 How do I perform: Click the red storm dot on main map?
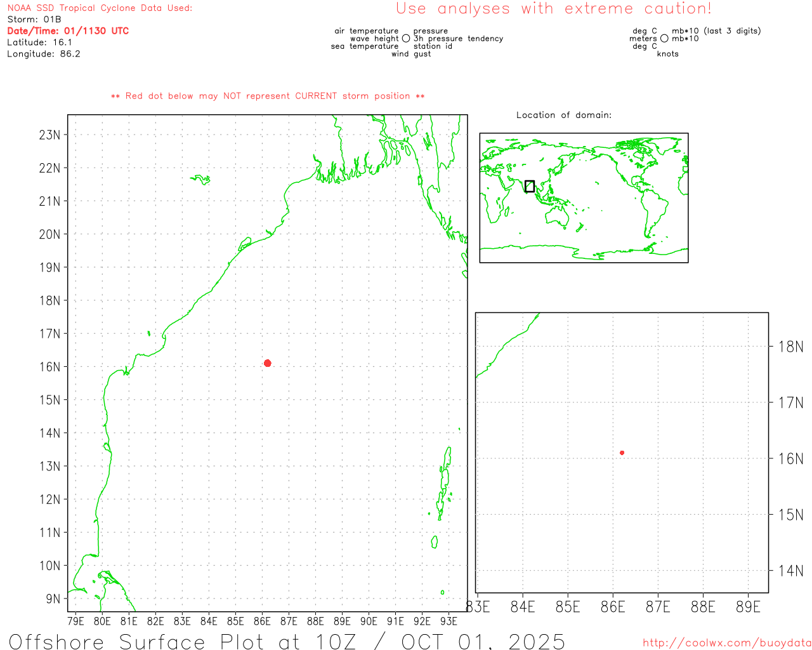click(x=267, y=363)
